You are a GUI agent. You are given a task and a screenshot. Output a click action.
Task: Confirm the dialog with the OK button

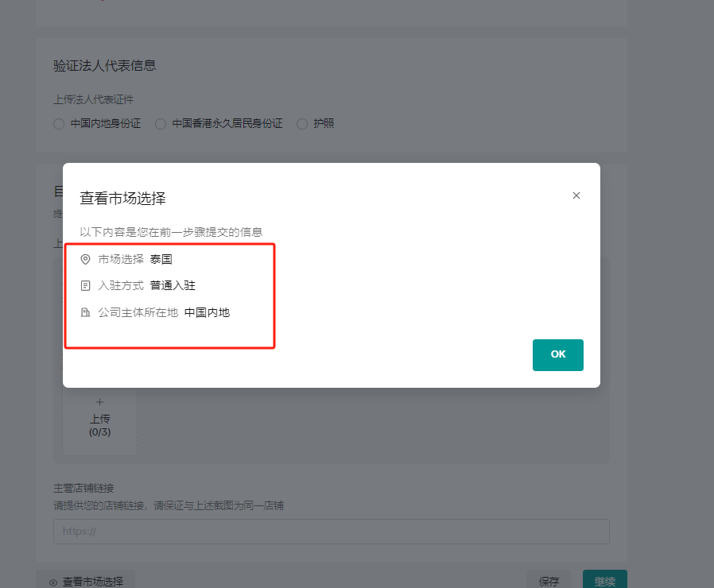coord(557,354)
